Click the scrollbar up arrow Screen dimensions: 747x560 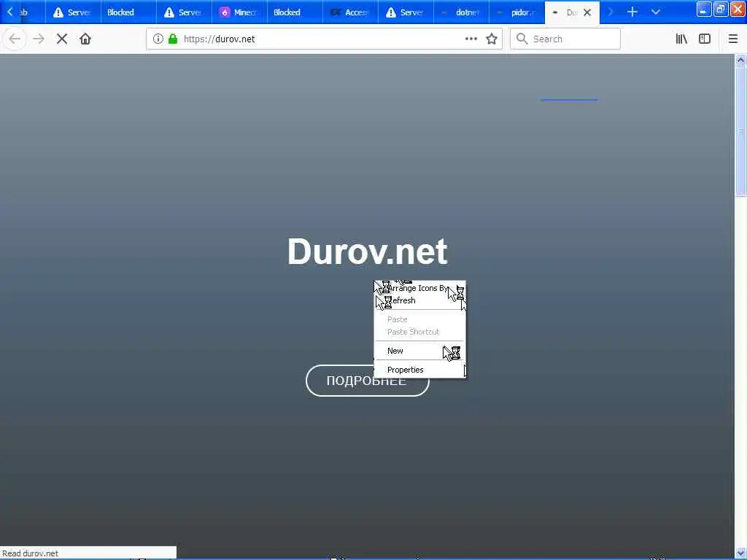click(x=740, y=60)
